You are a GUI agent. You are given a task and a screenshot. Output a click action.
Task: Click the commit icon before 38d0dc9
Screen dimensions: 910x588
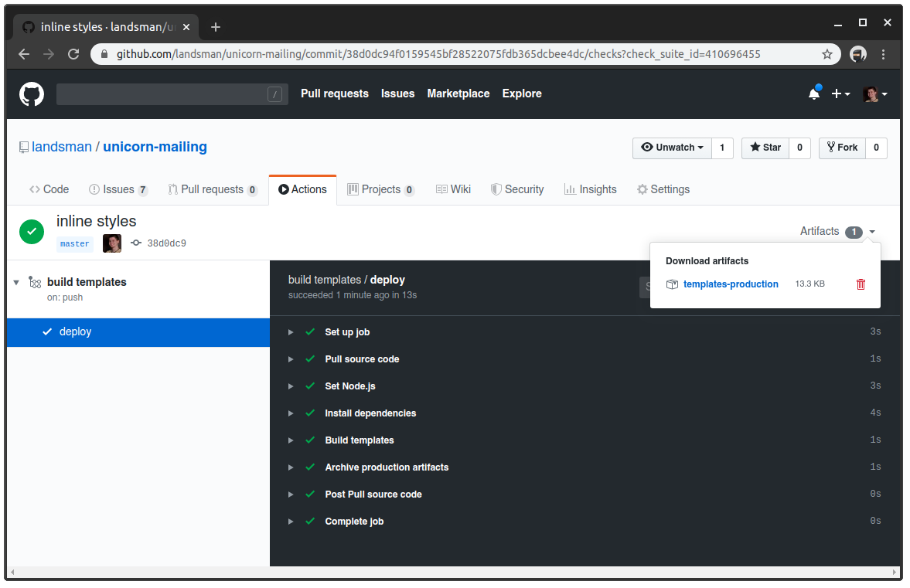point(136,243)
